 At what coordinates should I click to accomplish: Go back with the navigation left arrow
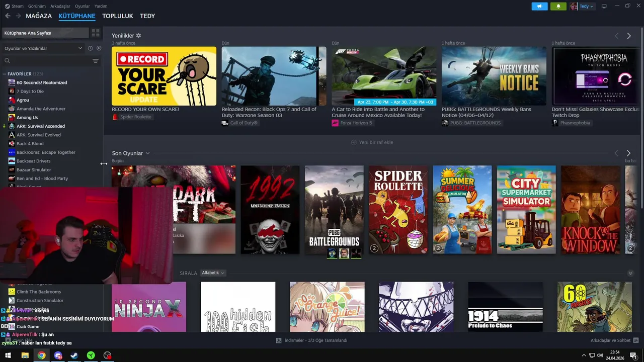[8, 16]
